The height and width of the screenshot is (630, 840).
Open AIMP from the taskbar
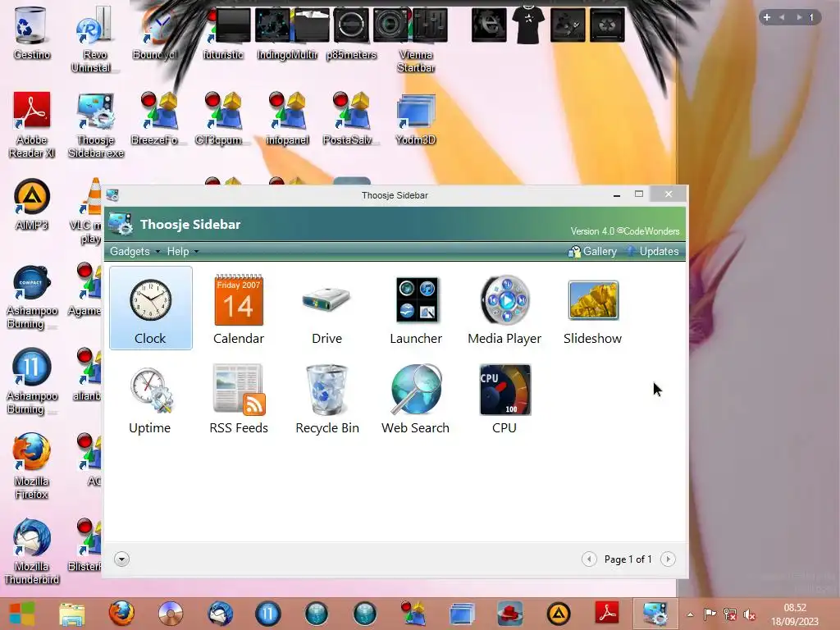point(559,614)
